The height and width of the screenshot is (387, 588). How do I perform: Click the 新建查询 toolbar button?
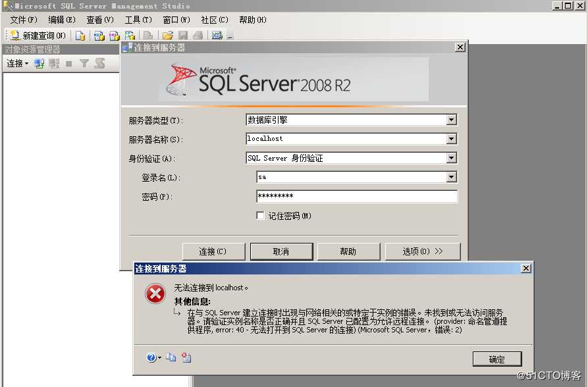pyautogui.click(x=38, y=36)
